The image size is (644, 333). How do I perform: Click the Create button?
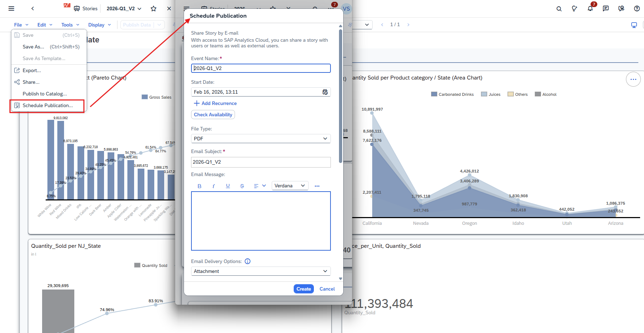coord(304,289)
